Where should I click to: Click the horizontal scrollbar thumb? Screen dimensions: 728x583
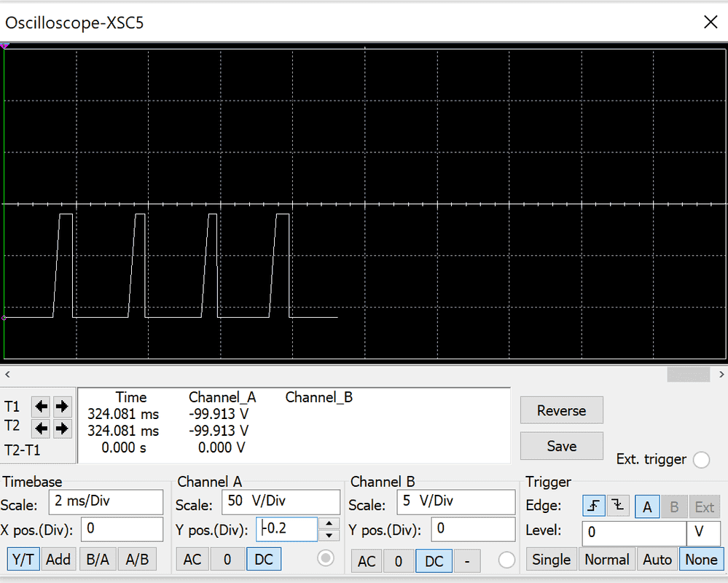688,374
